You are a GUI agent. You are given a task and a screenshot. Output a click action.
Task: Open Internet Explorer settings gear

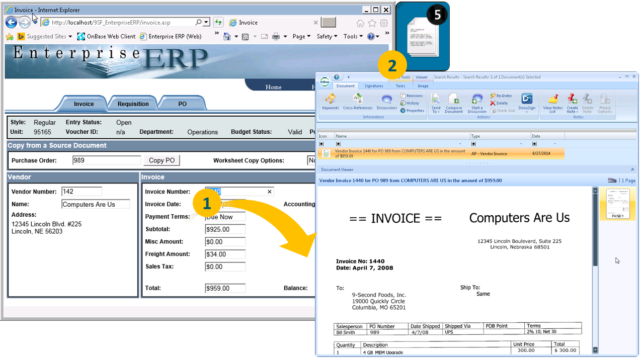384,23
